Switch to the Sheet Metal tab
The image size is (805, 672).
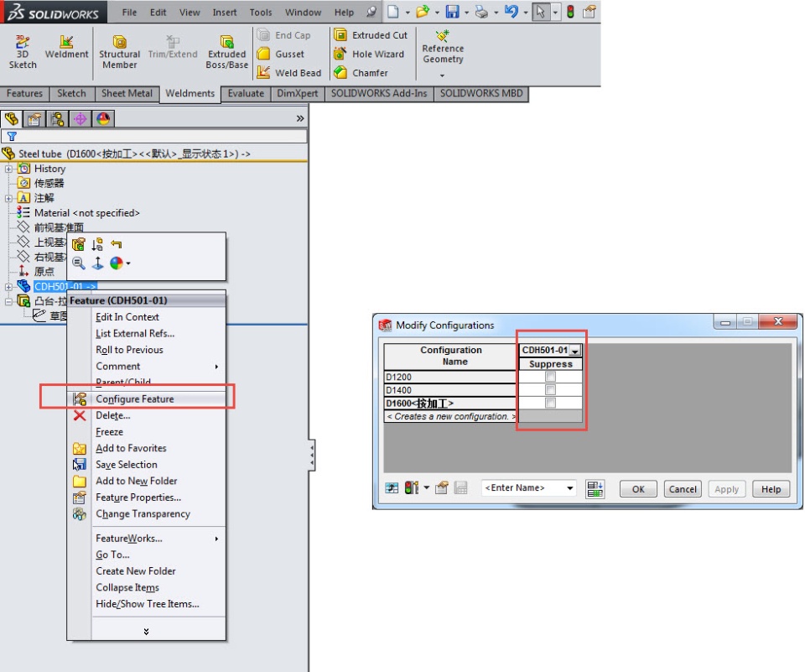point(127,93)
